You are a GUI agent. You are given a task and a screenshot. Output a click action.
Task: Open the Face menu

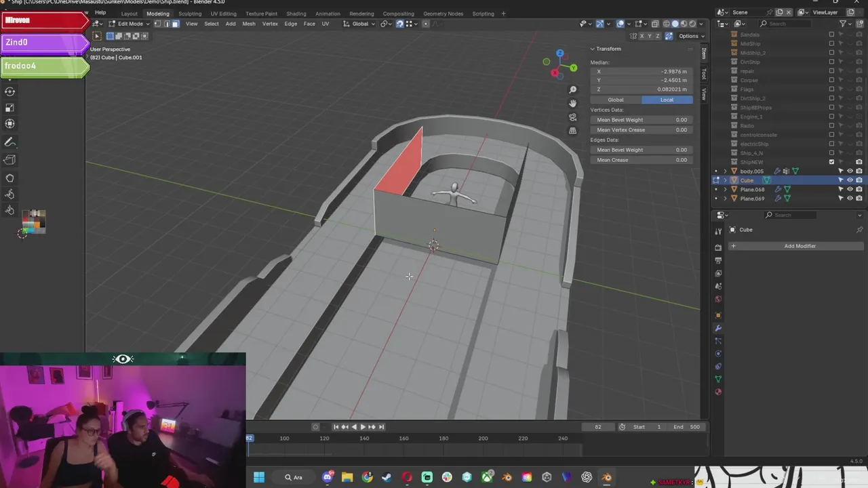click(309, 24)
